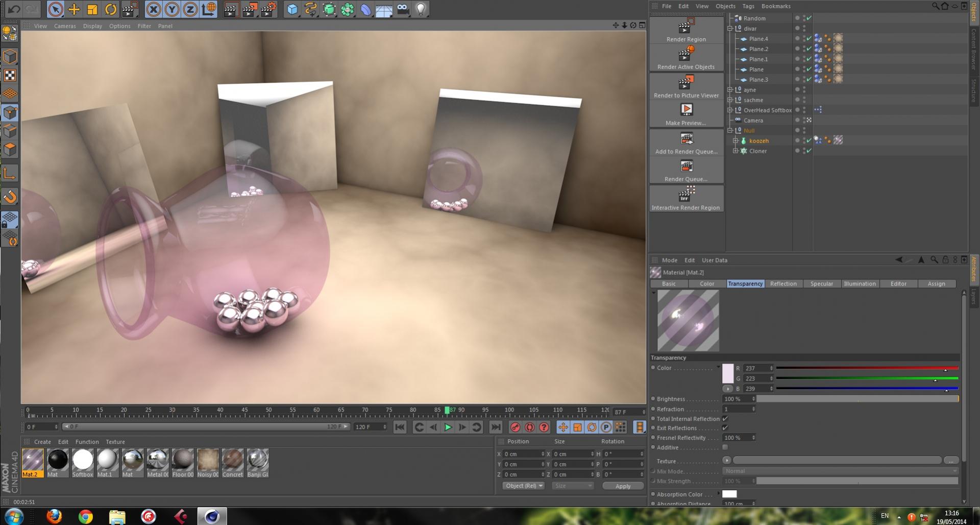Expand the Cloner object

coord(736,151)
